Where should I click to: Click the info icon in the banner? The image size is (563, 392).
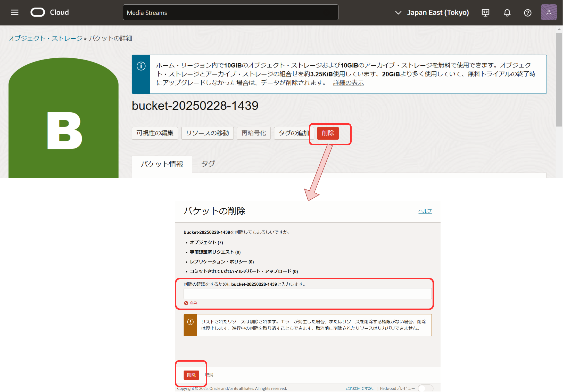[141, 66]
